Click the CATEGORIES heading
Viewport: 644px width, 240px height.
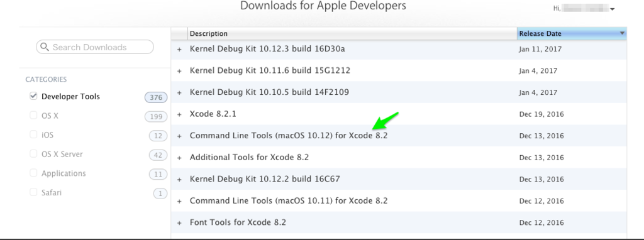pos(46,79)
